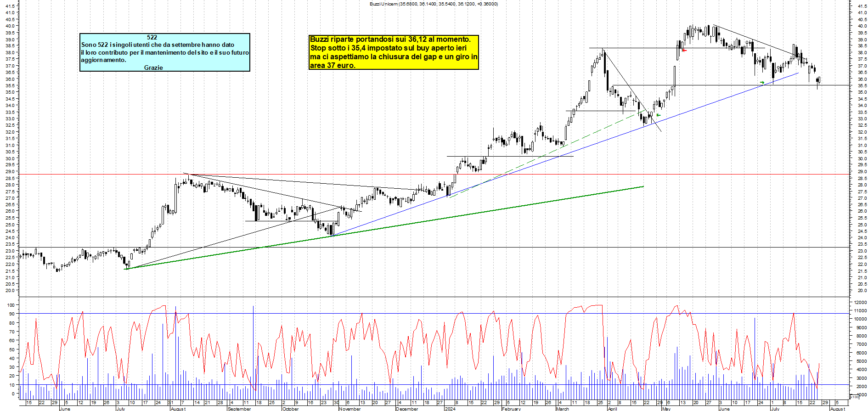Click the 'December' month label on time axis

tap(407, 409)
